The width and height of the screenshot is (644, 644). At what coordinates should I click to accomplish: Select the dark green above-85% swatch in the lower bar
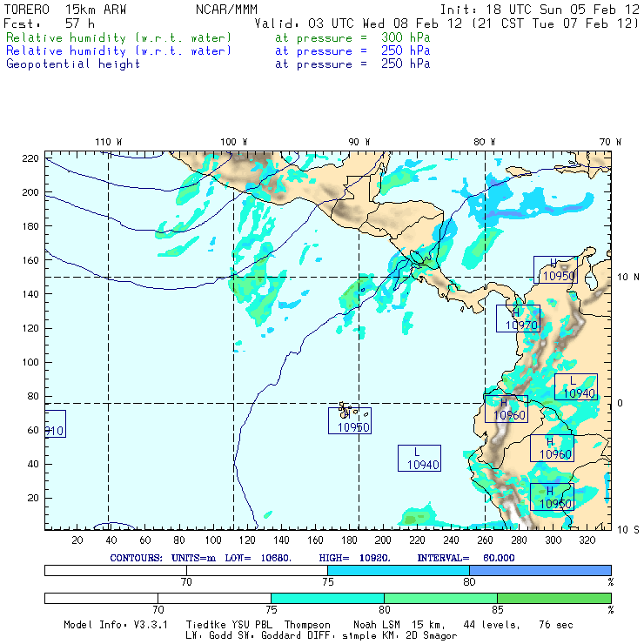coord(553,598)
